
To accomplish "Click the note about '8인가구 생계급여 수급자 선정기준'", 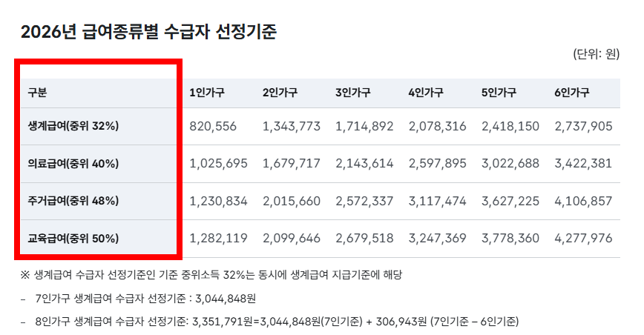I will click(x=277, y=322).
